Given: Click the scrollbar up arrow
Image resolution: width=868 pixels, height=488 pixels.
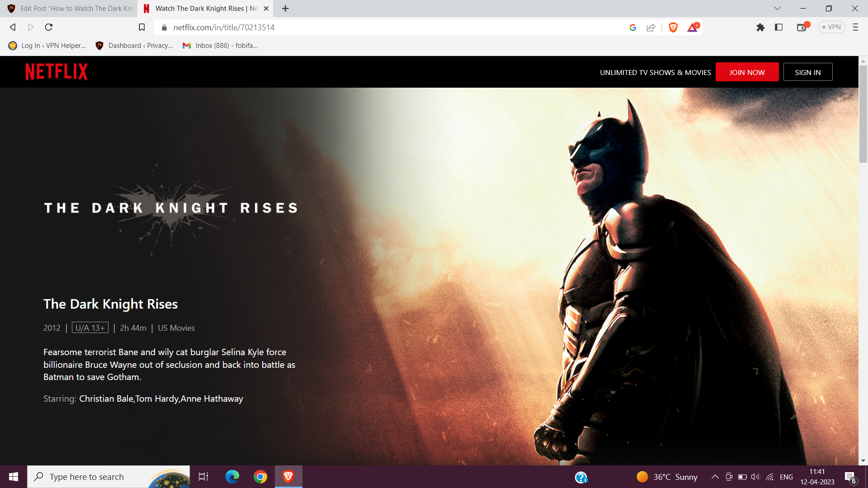Looking at the screenshot, I should 863,61.
